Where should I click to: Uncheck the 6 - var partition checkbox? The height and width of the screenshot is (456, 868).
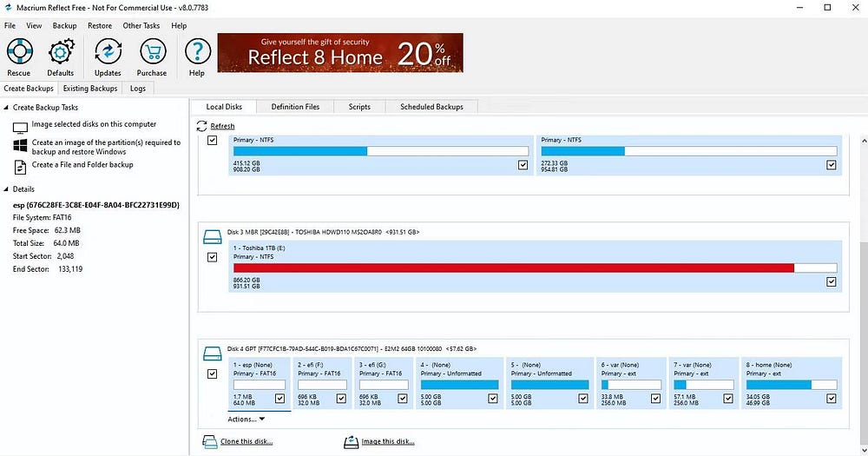tap(655, 399)
